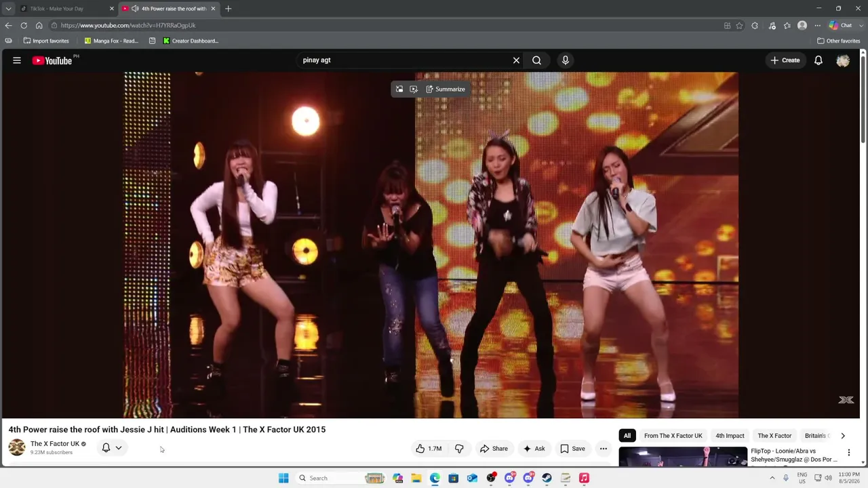
Task: Go back in browser
Action: click(8, 26)
